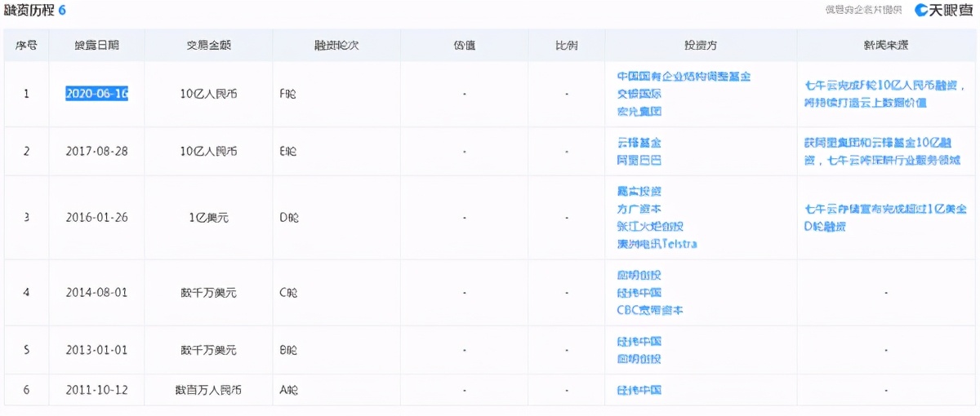Image resolution: width=980 pixels, height=416 pixels.
Task: Click 10亿人民币 in the 2017-08-28 row
Action: coord(208,152)
